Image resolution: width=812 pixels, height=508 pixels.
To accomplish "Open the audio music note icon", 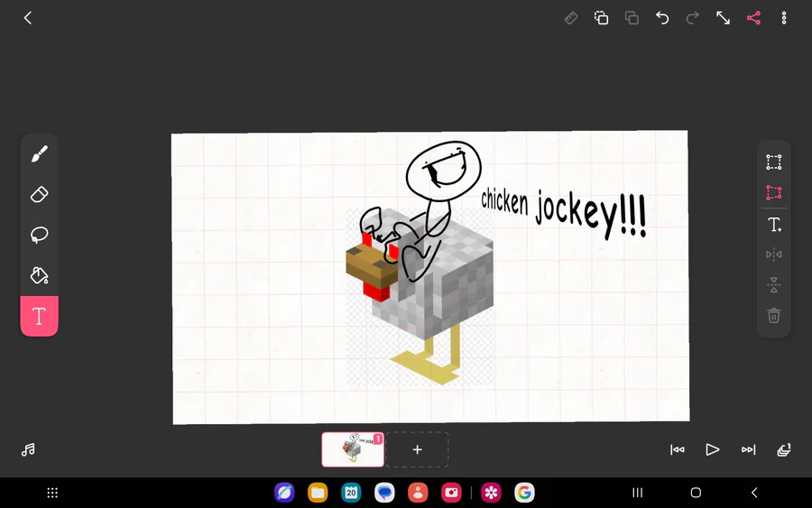I will pyautogui.click(x=28, y=449).
